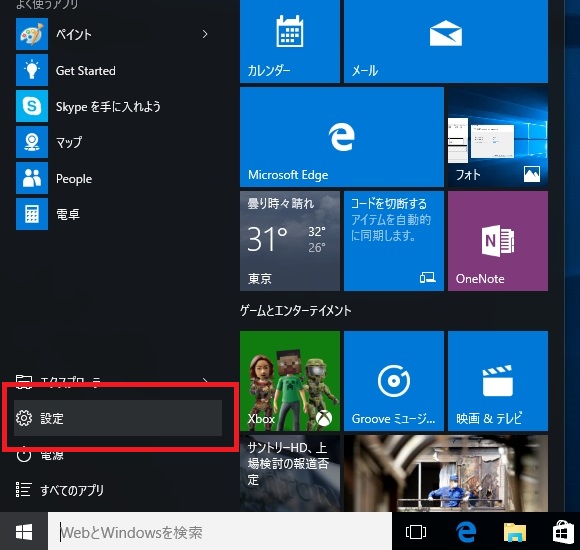580x550 pixels.
Task: Click the People label
Action: tap(74, 179)
